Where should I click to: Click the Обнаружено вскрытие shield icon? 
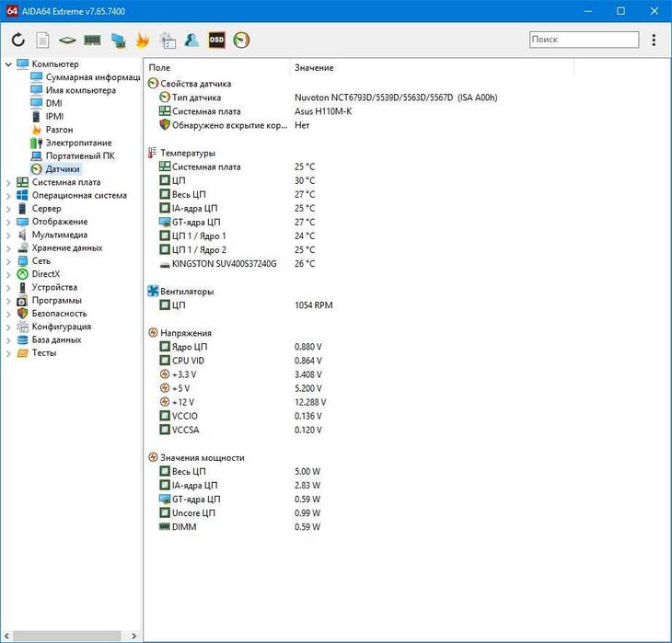(x=165, y=125)
